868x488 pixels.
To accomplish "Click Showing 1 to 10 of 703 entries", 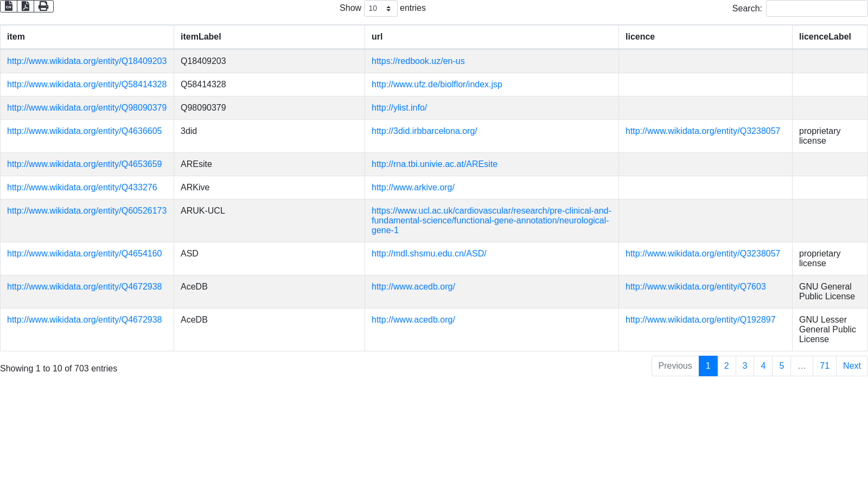I will 59,369.
